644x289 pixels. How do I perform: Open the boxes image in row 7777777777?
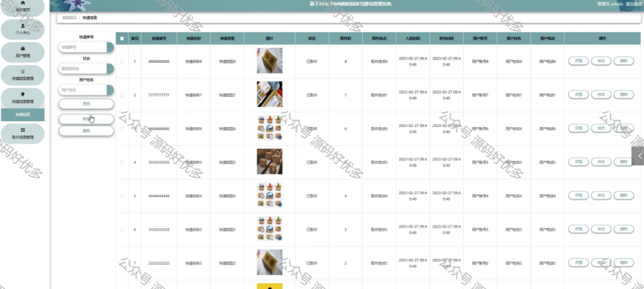pyautogui.click(x=269, y=94)
